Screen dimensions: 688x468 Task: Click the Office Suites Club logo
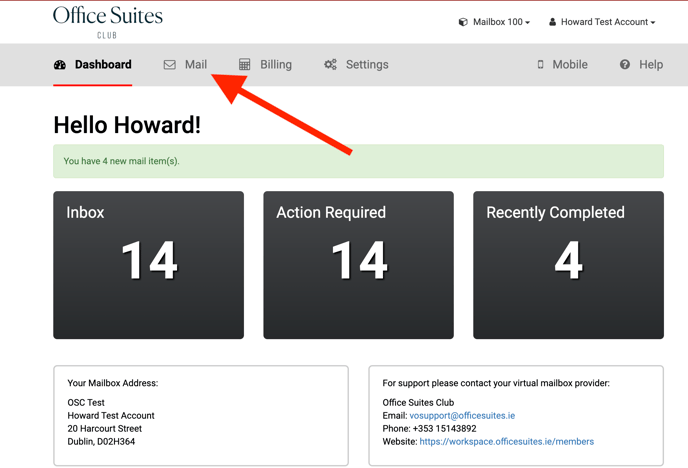click(107, 21)
